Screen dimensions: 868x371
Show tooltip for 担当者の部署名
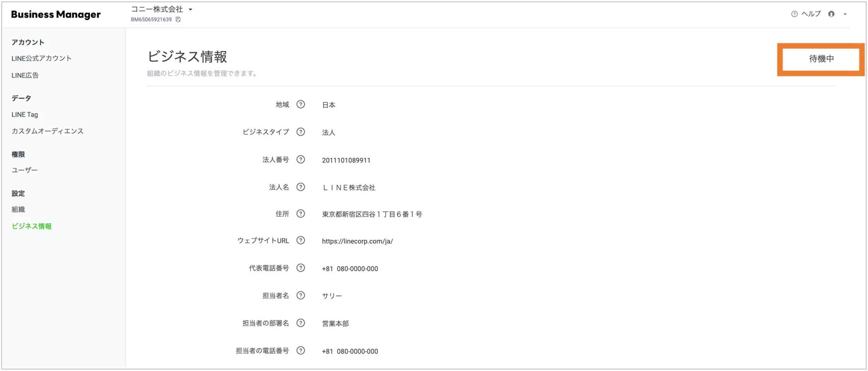301,323
